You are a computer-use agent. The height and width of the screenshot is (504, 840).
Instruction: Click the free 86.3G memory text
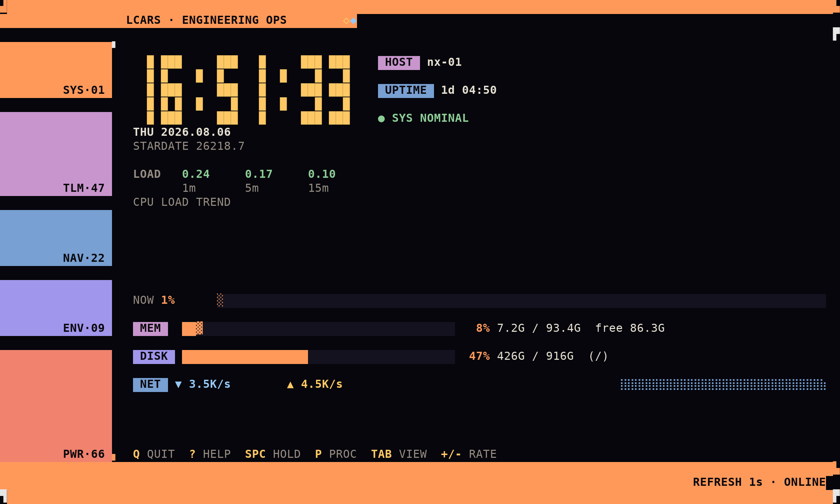point(630,328)
